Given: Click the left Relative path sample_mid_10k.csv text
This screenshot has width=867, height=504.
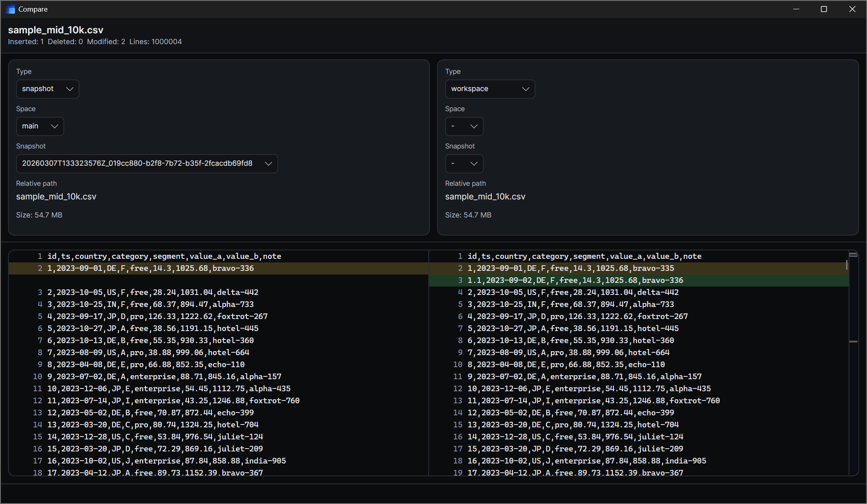Looking at the screenshot, I should click(x=56, y=197).
